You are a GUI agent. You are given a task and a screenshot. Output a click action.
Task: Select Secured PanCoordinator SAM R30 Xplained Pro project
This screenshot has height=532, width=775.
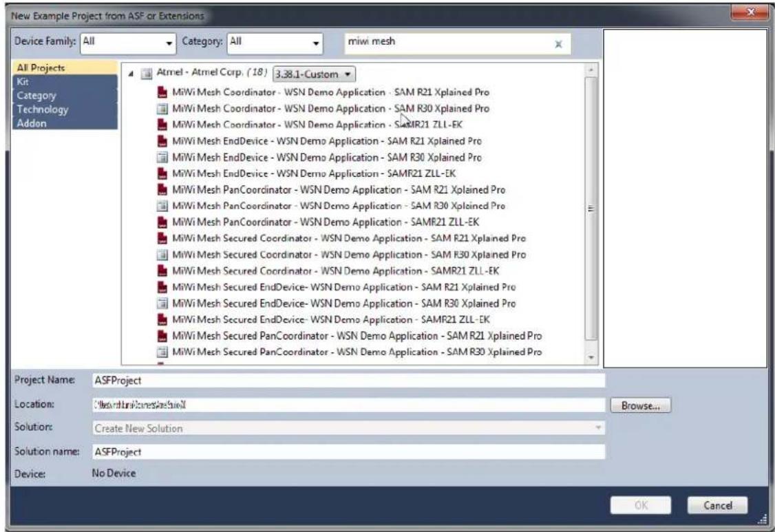(x=357, y=352)
